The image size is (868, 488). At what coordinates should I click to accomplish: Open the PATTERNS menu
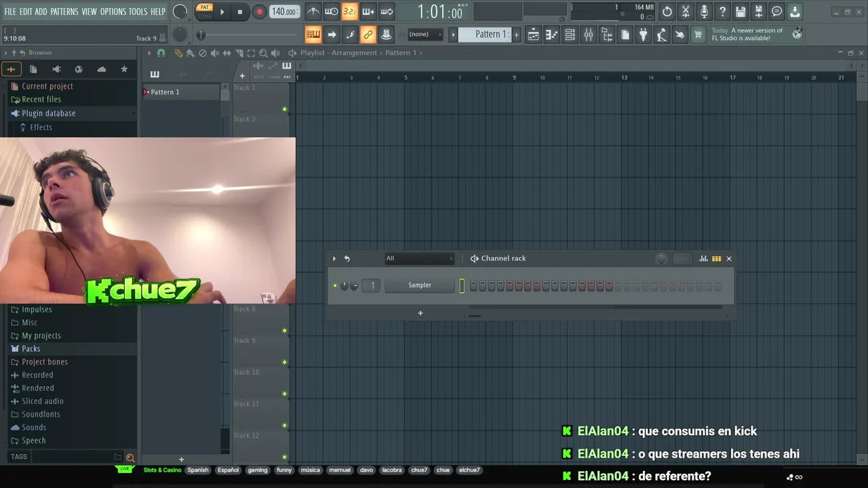(64, 12)
